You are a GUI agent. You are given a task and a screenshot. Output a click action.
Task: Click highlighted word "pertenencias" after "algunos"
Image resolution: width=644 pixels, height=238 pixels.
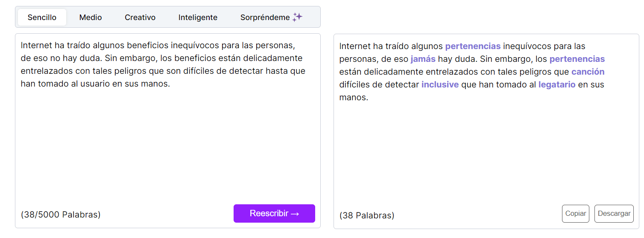point(473,46)
